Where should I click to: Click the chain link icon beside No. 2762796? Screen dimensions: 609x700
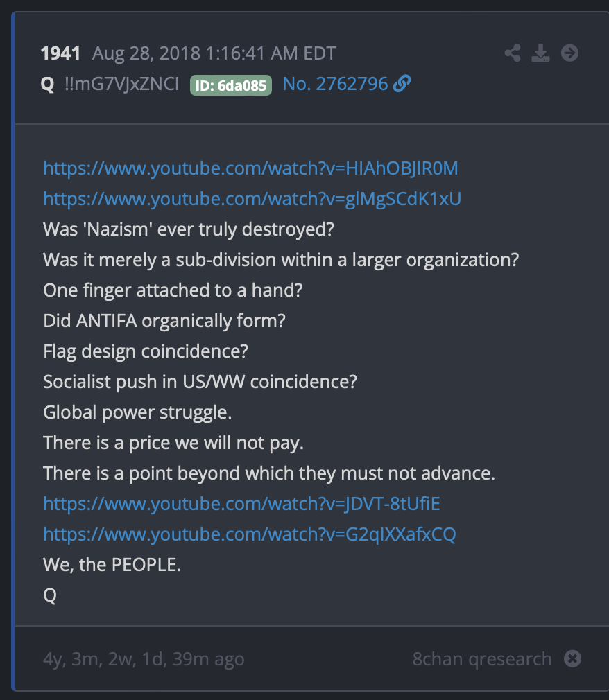tap(402, 83)
